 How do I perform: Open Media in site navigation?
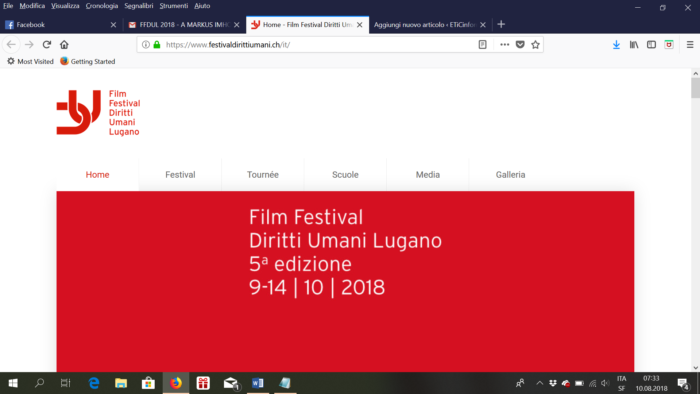[x=428, y=175]
